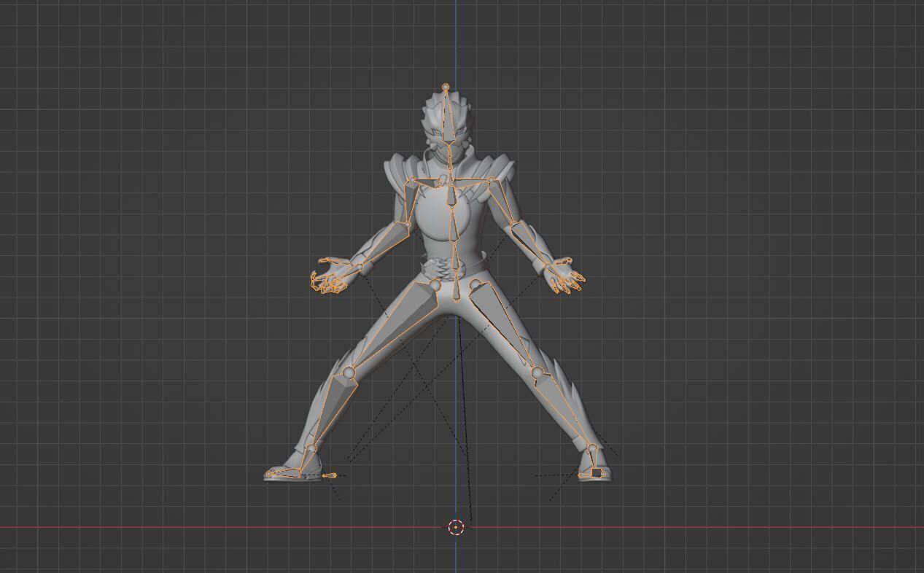
Task: Select the upper arm bone on viewer's right
Action: click(x=502, y=201)
